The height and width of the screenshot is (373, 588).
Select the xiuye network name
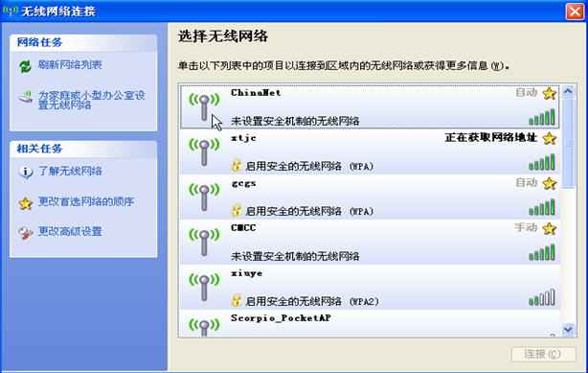[247, 273]
